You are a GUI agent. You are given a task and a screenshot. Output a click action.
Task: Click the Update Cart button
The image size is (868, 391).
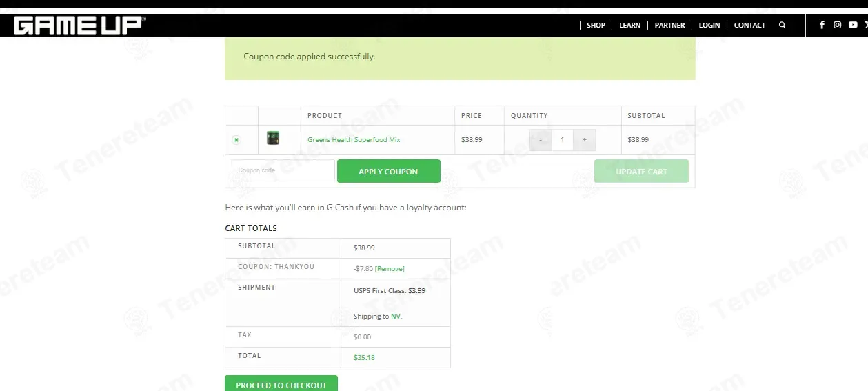click(x=641, y=171)
